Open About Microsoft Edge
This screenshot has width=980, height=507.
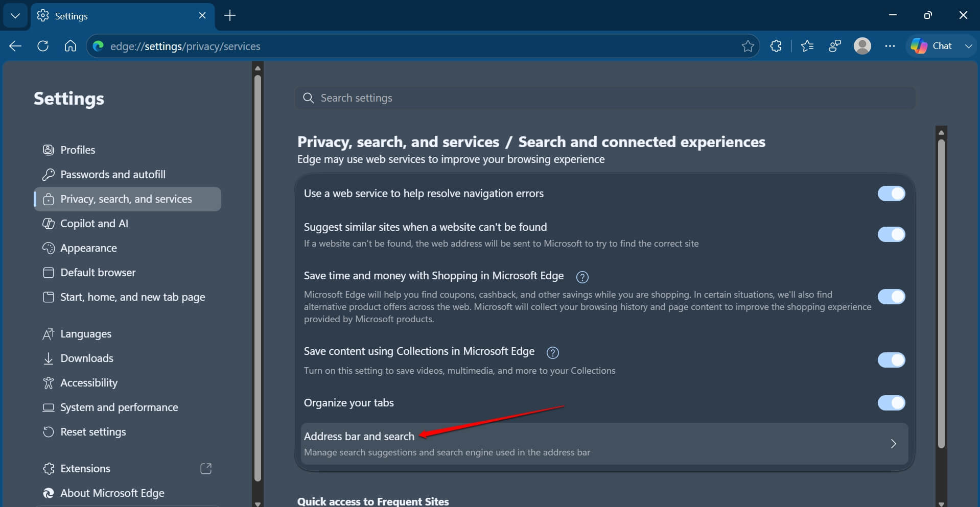[127, 493]
